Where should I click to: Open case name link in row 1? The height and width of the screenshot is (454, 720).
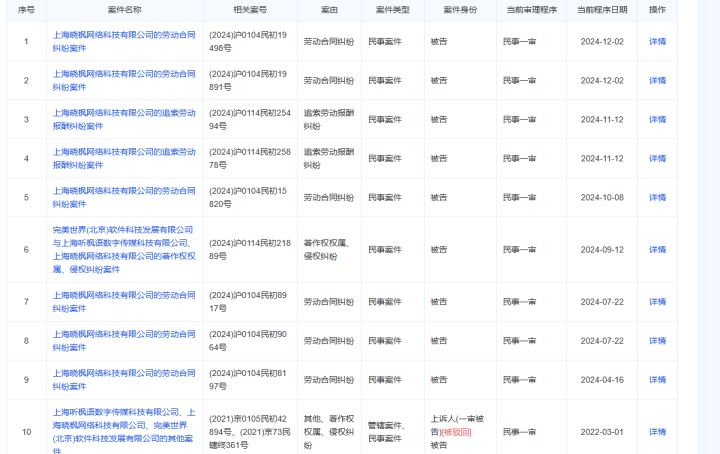tap(124, 41)
